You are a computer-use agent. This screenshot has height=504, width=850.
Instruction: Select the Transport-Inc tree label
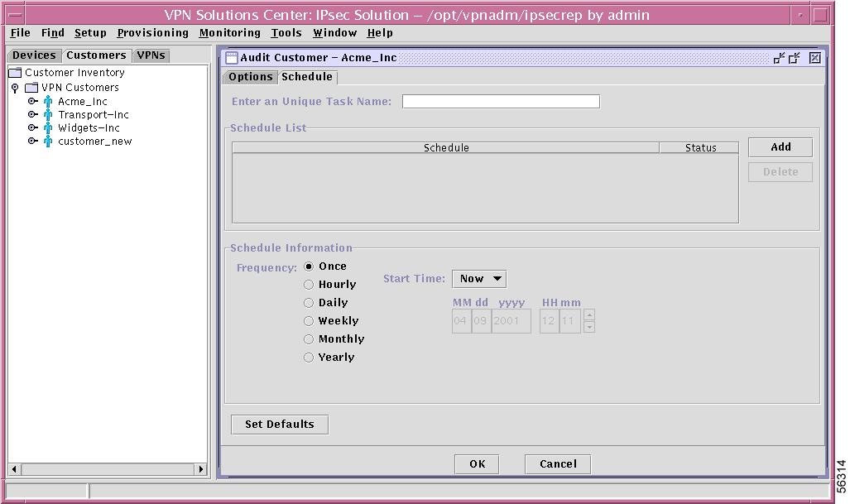[94, 115]
